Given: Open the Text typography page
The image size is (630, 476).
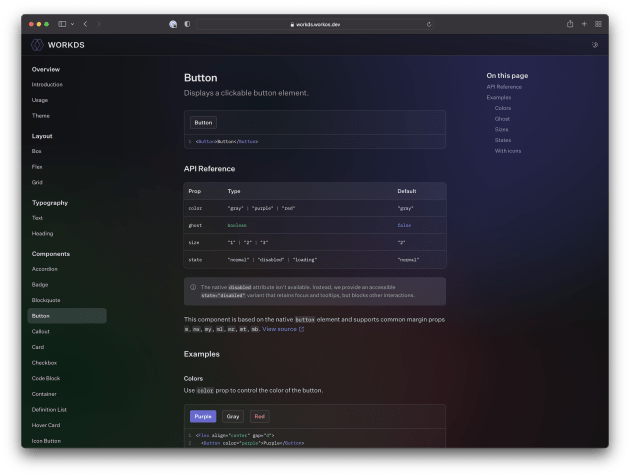Looking at the screenshot, I should [x=37, y=218].
